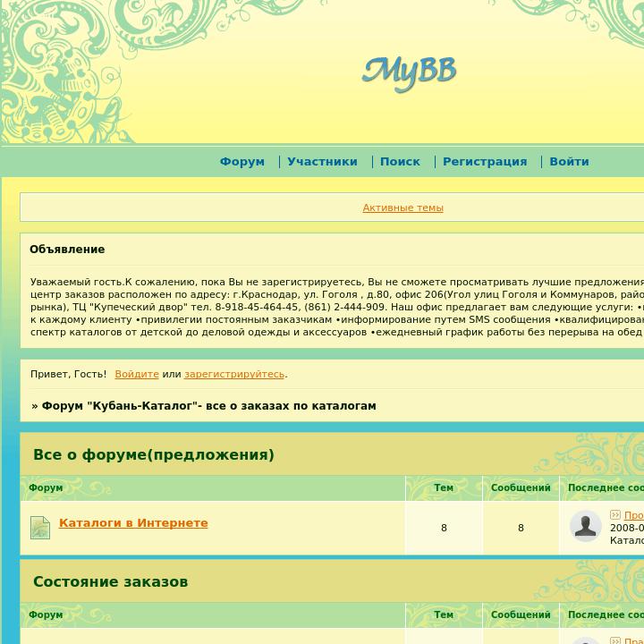Image resolution: width=644 pixels, height=644 pixels.
Task: Click the Форум "Кубань-Каталог" breadcrumb title
Action: tap(209, 406)
